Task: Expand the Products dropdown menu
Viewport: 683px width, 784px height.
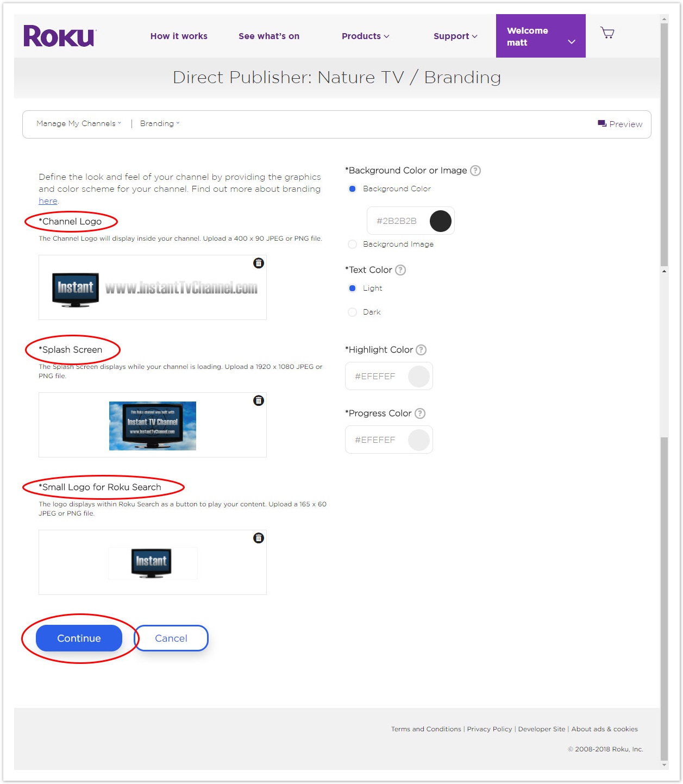Action: pos(366,36)
